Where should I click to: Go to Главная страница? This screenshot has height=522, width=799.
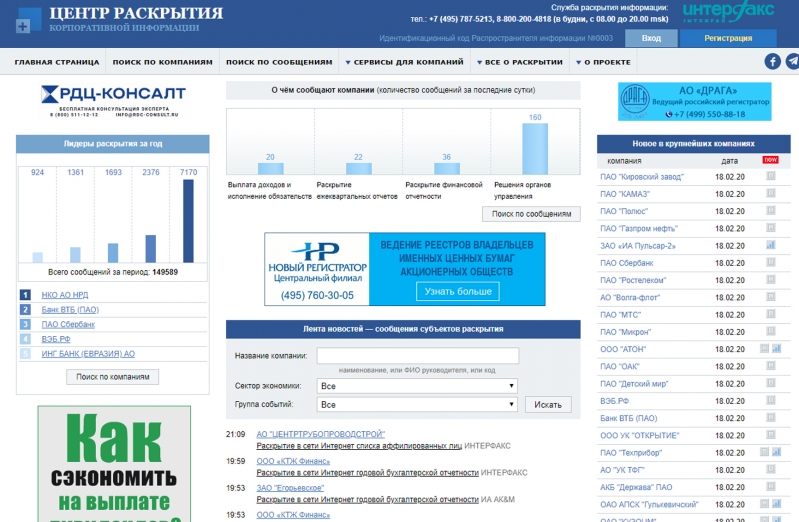pos(57,62)
